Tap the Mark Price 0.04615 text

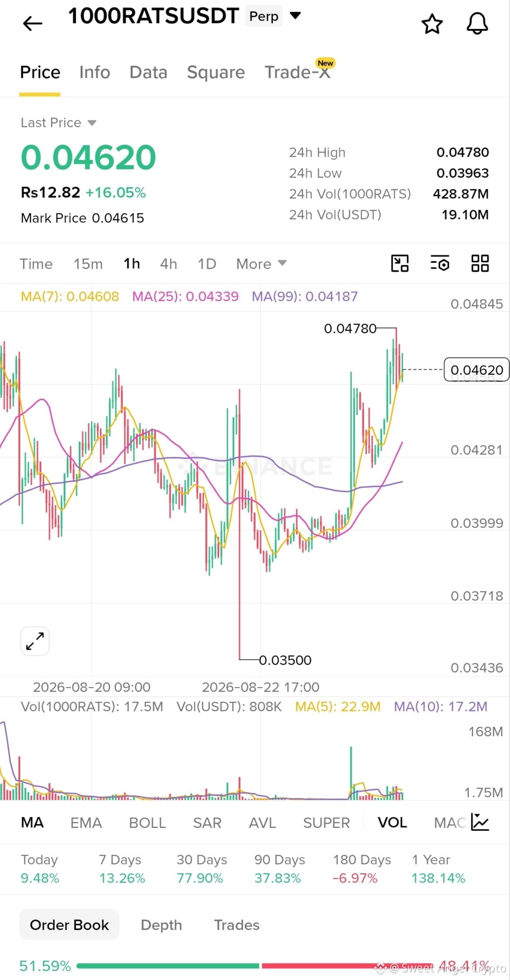[x=82, y=218]
